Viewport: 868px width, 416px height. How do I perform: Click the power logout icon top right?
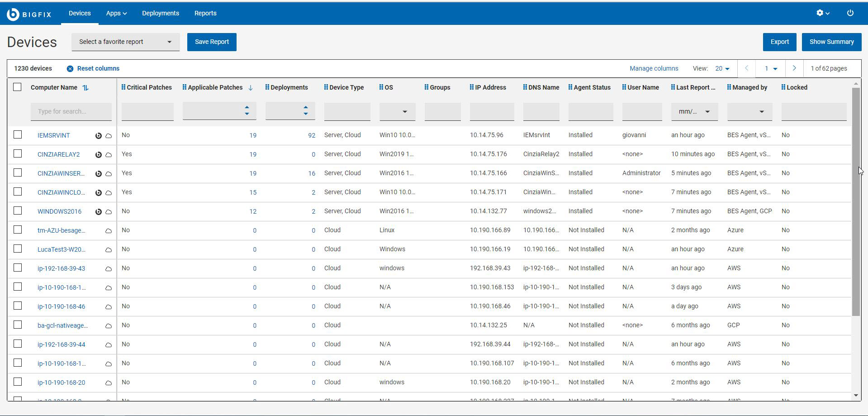(850, 13)
